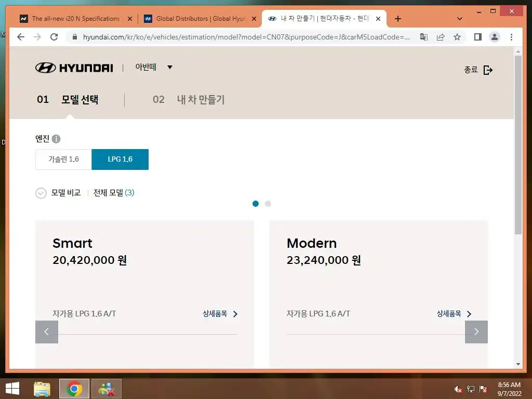The width and height of the screenshot is (532, 399).
Task: Show engine info via the i icon
Action: pos(56,139)
